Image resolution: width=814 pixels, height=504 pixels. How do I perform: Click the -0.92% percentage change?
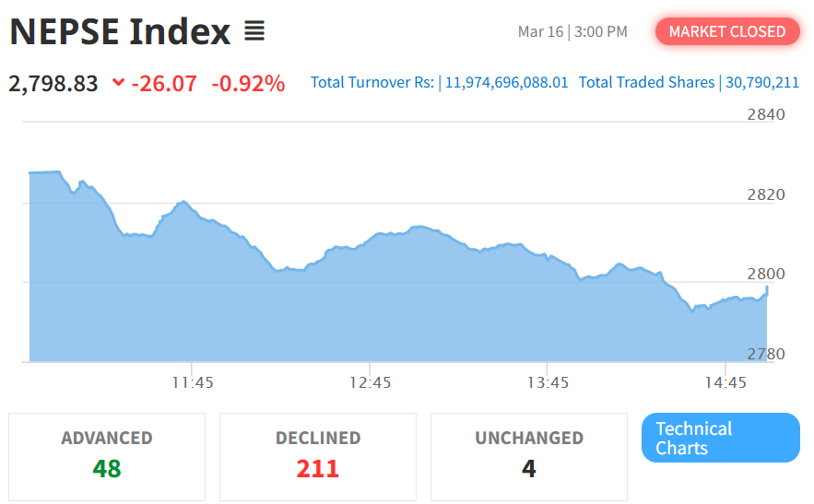[248, 83]
